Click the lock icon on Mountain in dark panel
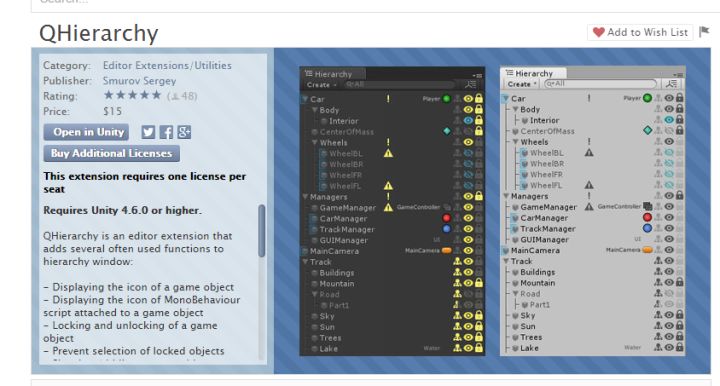This screenshot has width=720, height=386. click(x=479, y=283)
